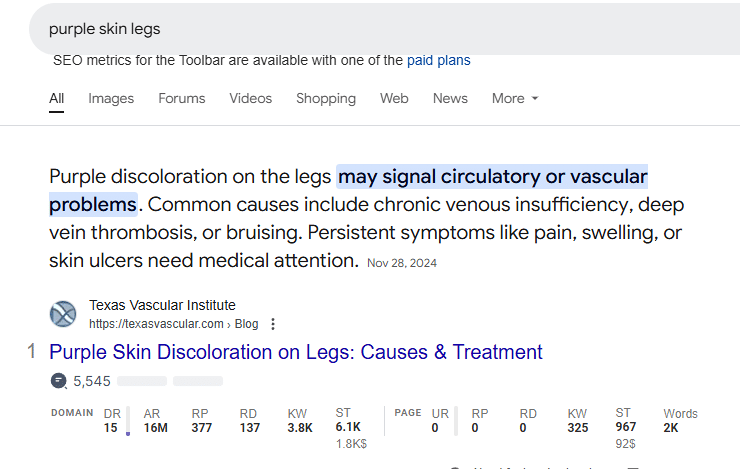Click the domain AR value 16M
740x469 pixels.
tap(155, 428)
